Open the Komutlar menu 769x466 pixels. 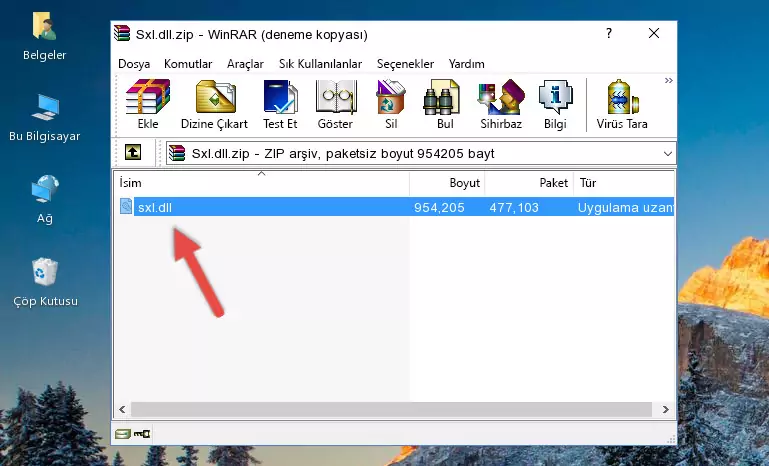pyautogui.click(x=188, y=64)
